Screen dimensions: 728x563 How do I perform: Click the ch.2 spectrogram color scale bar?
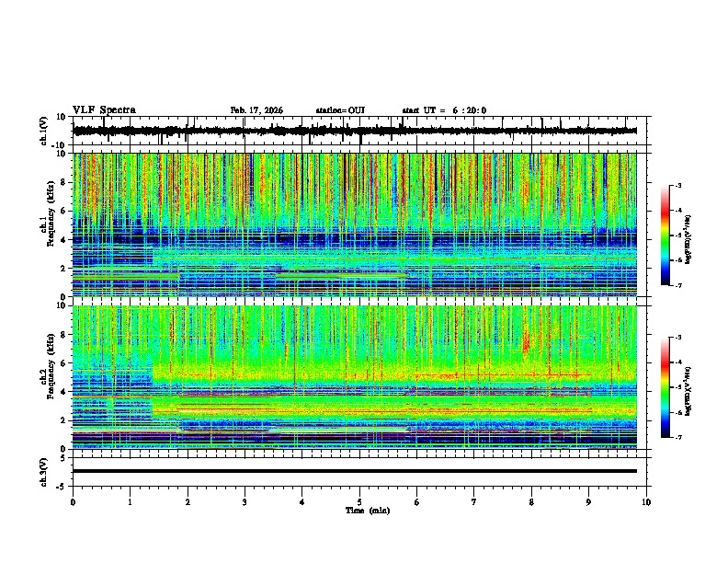click(665, 387)
